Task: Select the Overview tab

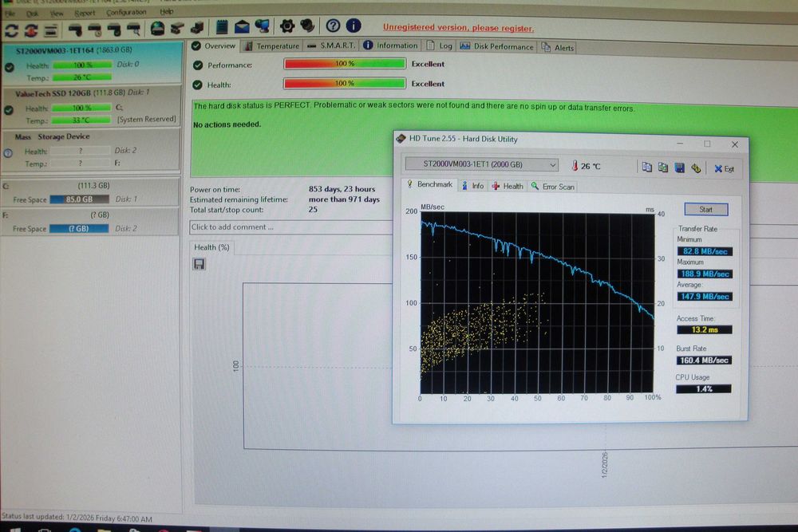Action: [213, 45]
